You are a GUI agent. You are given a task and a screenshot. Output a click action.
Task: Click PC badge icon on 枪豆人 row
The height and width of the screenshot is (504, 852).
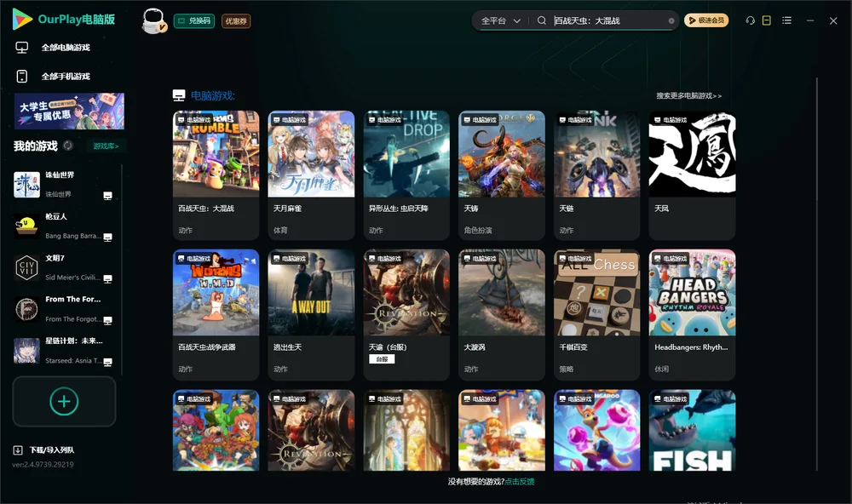107,238
